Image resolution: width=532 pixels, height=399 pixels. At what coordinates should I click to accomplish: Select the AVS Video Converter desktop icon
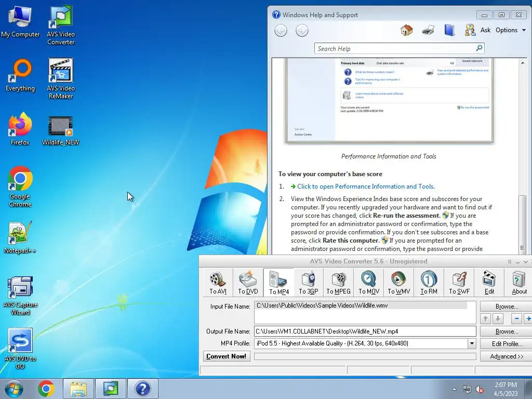[x=61, y=25]
